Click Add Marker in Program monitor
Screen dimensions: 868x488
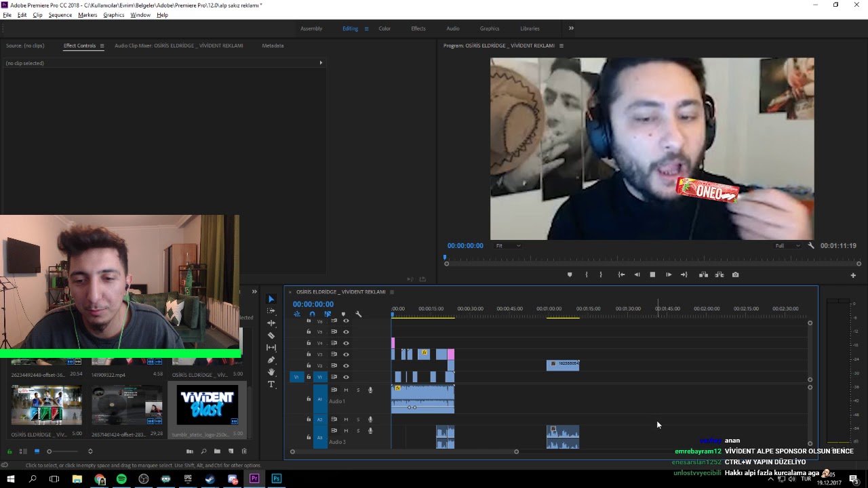(x=570, y=274)
